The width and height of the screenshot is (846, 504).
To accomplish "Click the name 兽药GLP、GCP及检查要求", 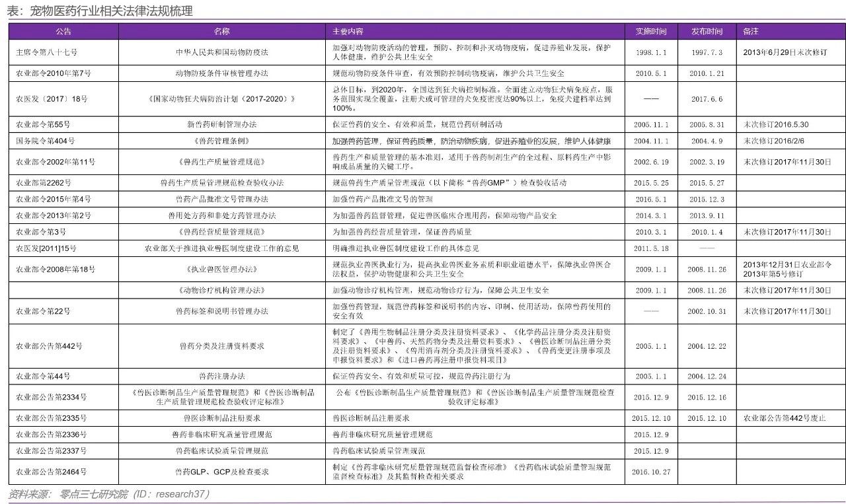I will coord(222,472).
